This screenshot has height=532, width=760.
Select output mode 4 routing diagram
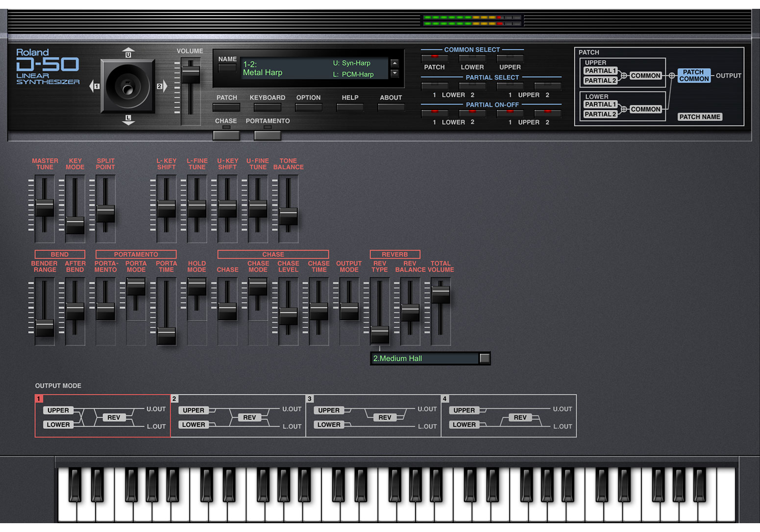click(509, 416)
